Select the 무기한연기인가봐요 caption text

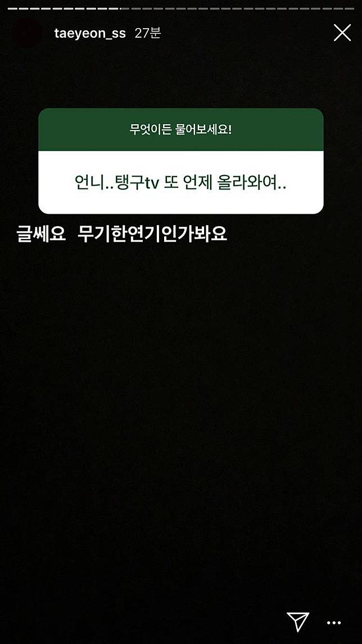point(152,235)
